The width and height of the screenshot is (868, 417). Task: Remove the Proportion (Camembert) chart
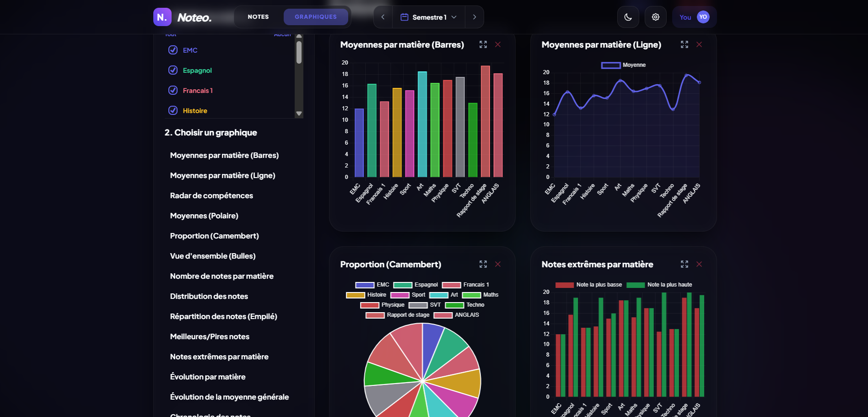tap(498, 264)
